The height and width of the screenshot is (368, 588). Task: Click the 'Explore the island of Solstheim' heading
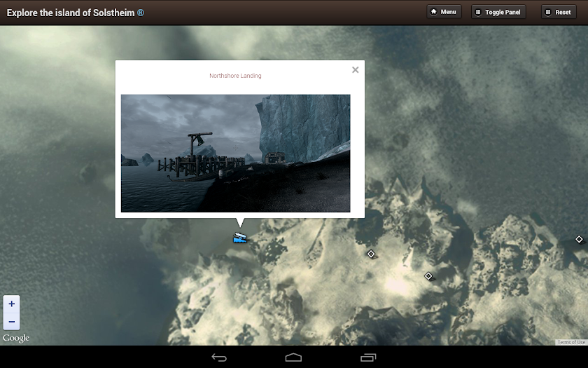(71, 13)
